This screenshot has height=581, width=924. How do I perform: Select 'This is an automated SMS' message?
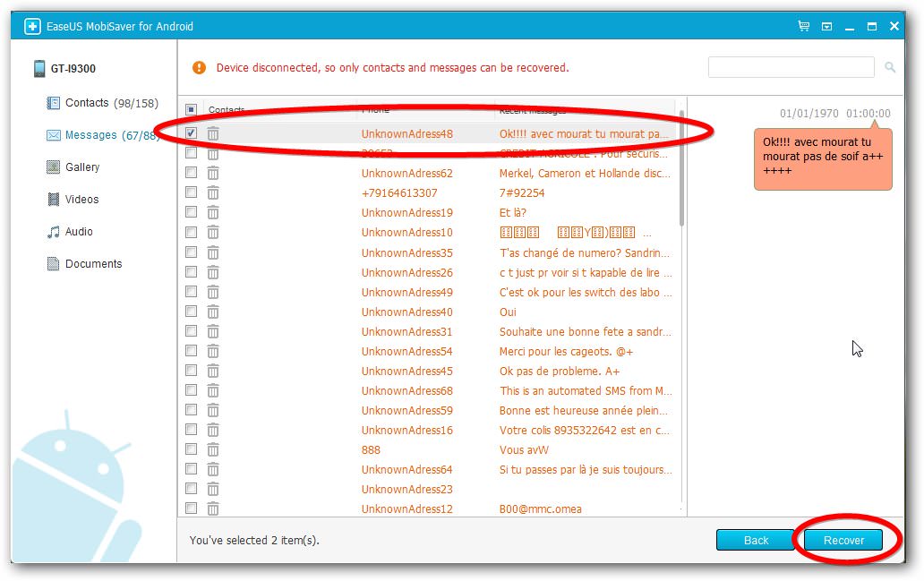point(586,391)
